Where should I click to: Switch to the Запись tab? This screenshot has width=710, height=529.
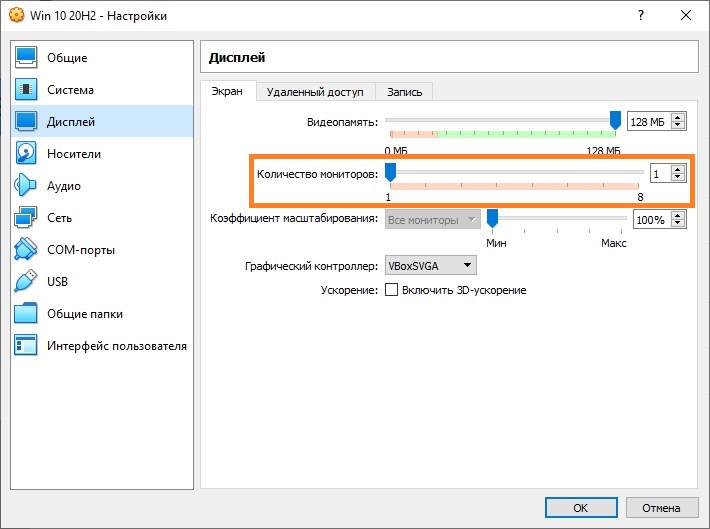pos(404,92)
